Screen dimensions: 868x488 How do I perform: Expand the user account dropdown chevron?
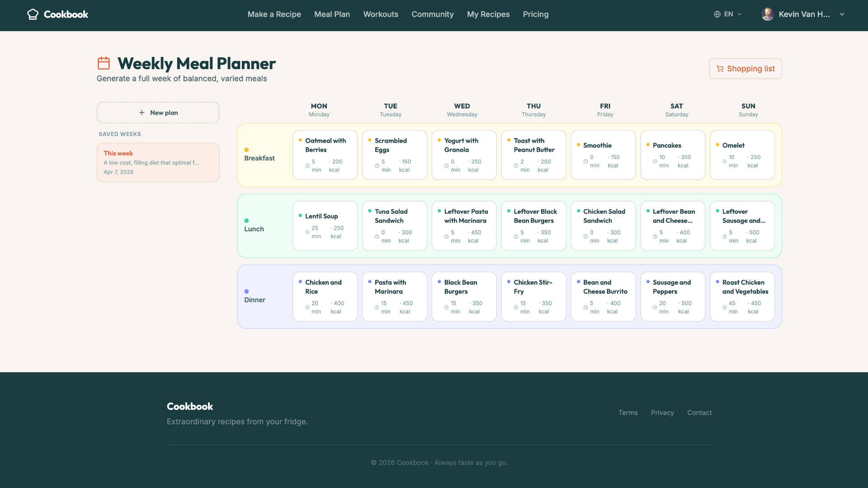point(842,14)
